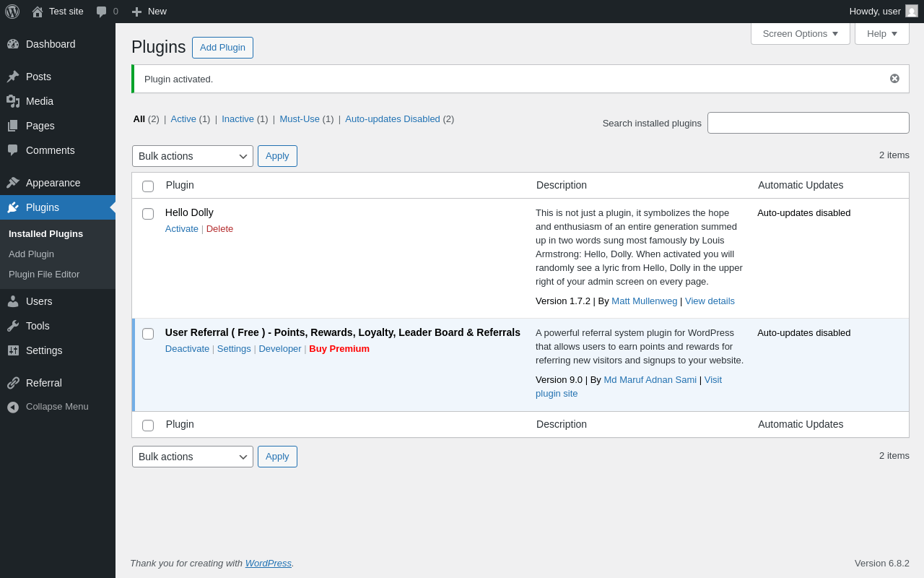924x578 pixels.
Task: Activate the Hello Dolly plugin
Action: (x=182, y=229)
